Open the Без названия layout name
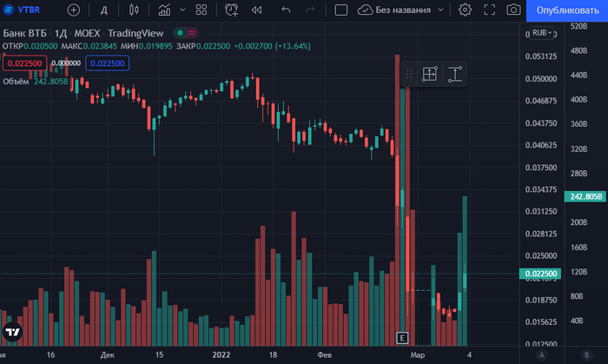 tap(404, 10)
